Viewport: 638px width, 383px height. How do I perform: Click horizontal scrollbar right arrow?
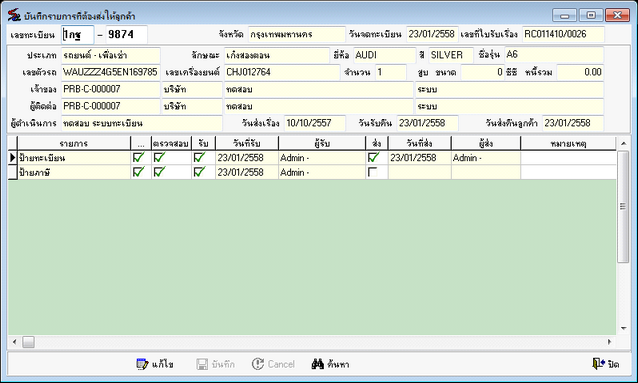click(x=610, y=342)
